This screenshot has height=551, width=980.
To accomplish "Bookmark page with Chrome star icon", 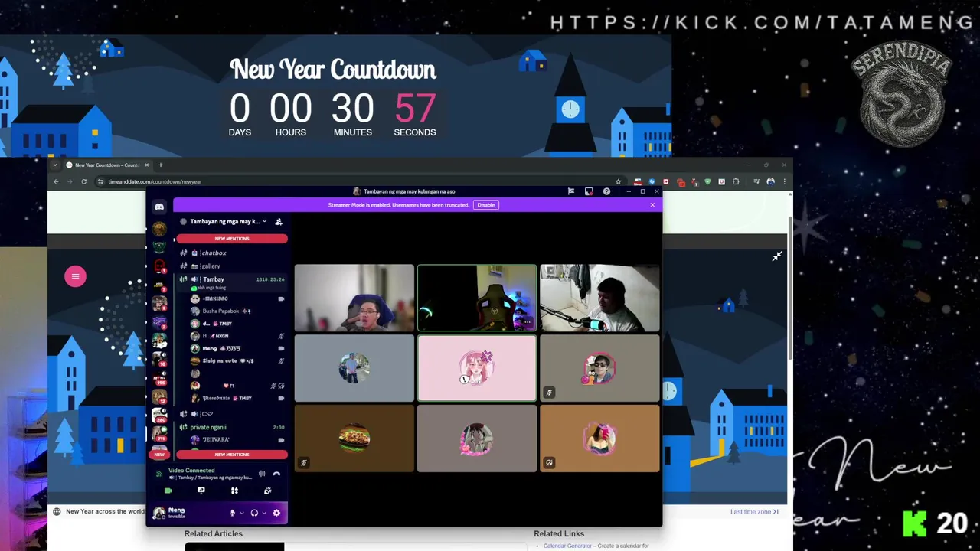I will (x=619, y=182).
